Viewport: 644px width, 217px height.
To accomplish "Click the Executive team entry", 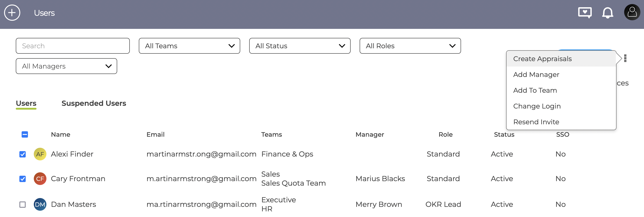I will 279,200.
